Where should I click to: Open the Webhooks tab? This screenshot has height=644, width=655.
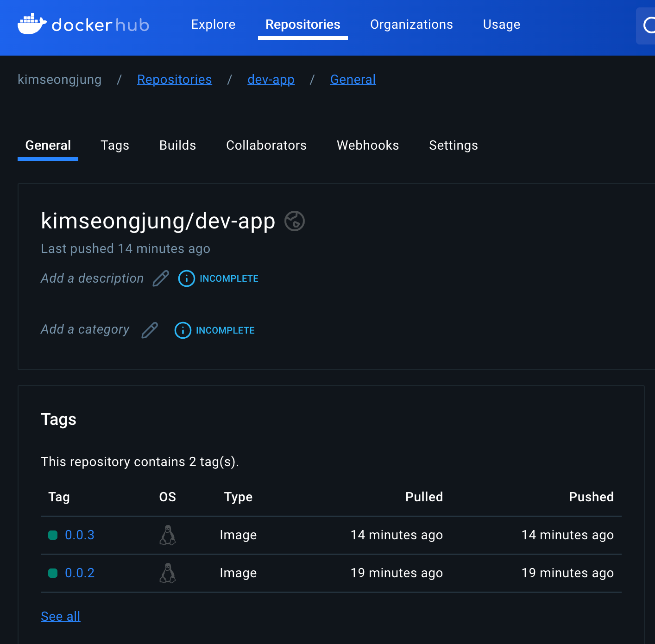click(368, 145)
